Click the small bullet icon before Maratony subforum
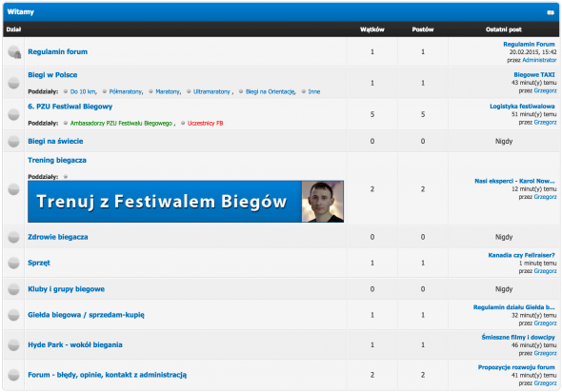 [151, 91]
